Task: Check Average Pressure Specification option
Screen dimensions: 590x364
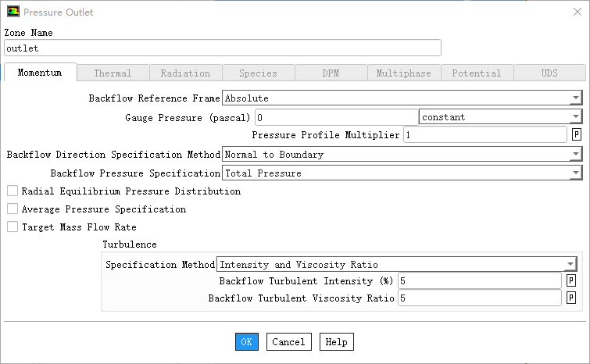Action: click(12, 209)
